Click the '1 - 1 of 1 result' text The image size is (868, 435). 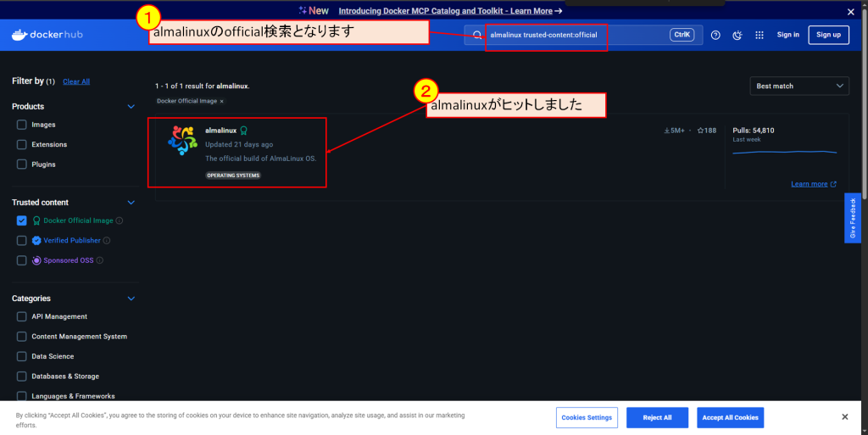(202, 86)
